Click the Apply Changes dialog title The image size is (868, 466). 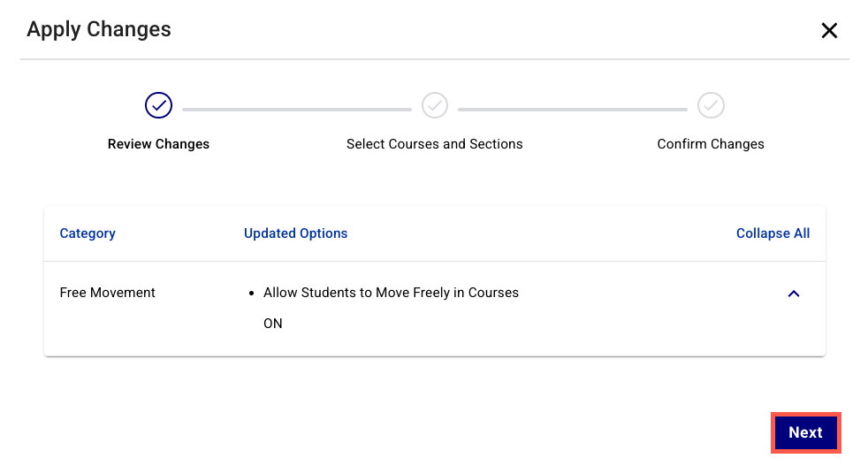click(99, 29)
